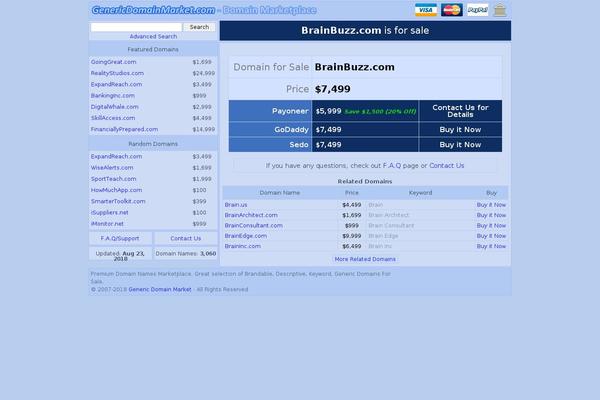The height and width of the screenshot is (400, 600).
Task: Open BrainArchitect.com related domain
Action: tap(251, 216)
